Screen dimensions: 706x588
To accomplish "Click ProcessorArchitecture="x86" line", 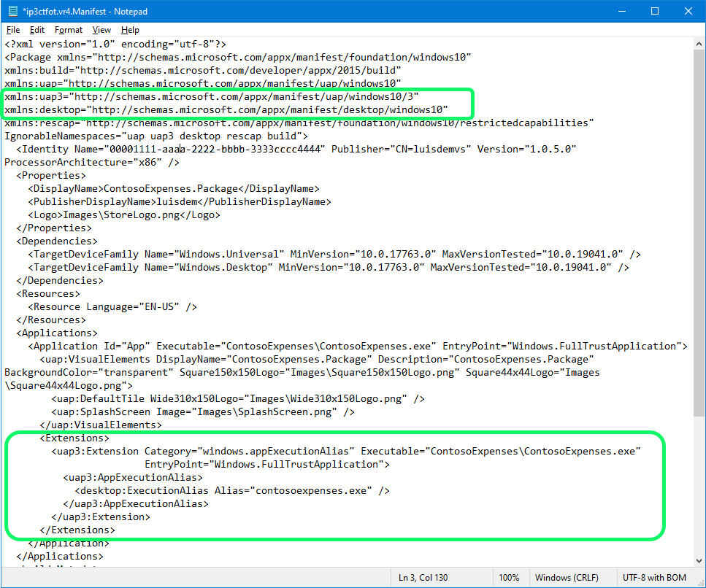I will [x=92, y=162].
